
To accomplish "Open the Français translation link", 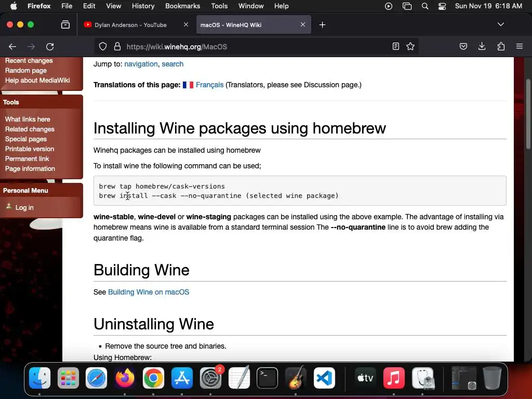I will click(209, 85).
